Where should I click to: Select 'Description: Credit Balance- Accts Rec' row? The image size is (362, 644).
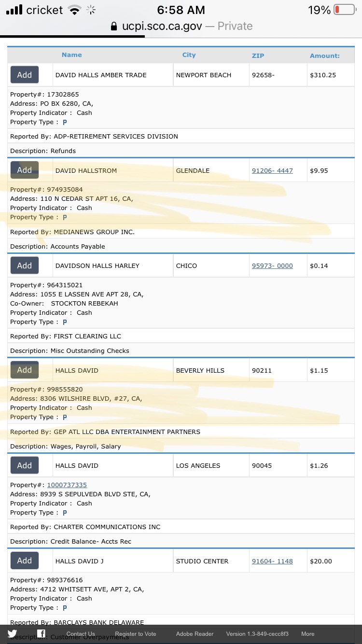click(x=181, y=541)
